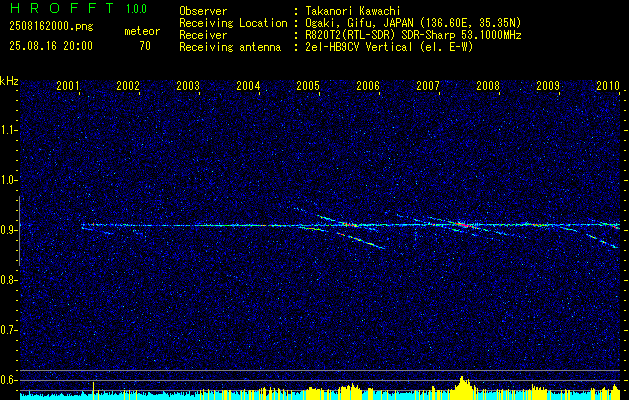This screenshot has width=629, height=400.
Task: Click the meteor echo streak at 2010 edge
Action: [603, 241]
